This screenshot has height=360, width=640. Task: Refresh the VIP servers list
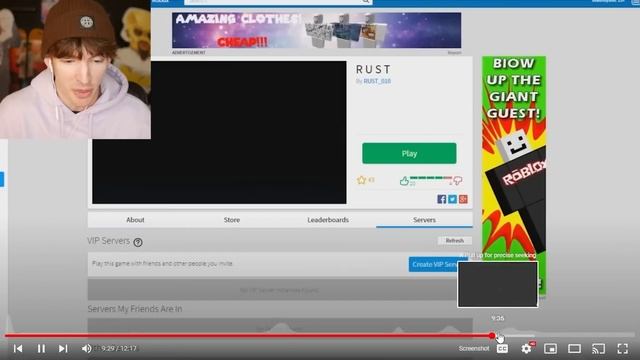click(x=454, y=240)
